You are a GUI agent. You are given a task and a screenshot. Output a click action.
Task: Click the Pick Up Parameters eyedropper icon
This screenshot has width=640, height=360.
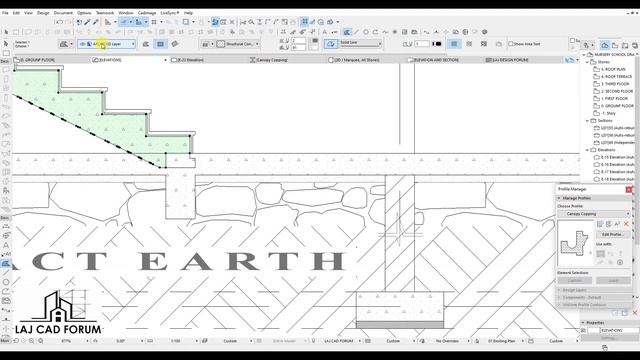87,22
